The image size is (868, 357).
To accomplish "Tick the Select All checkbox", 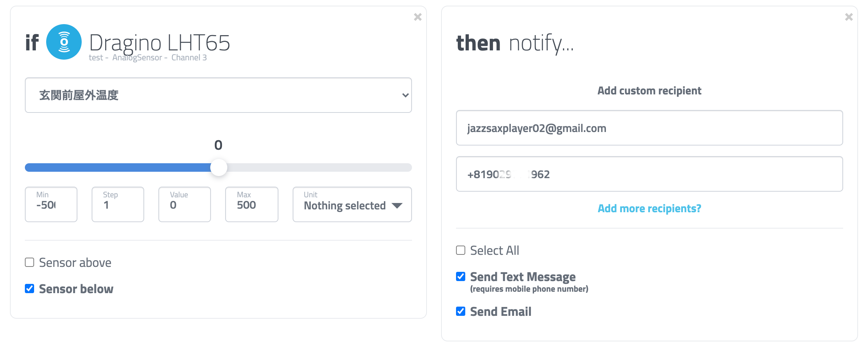I will 461,250.
